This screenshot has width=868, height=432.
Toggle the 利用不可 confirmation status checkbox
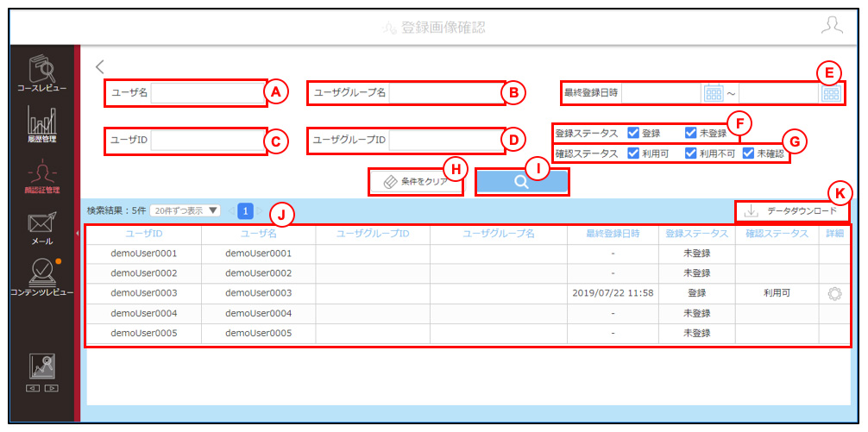[x=689, y=153]
